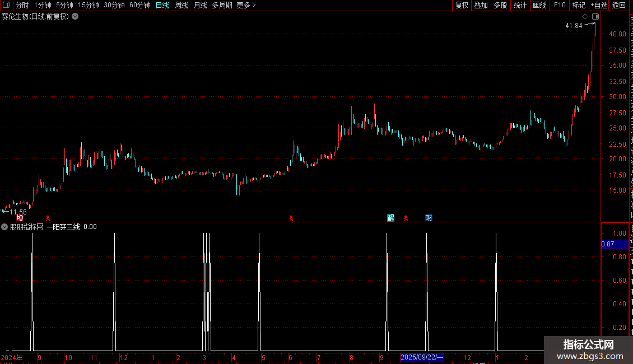Click the 返回 back button
This screenshot has width=633, height=364.
pos(618,5)
